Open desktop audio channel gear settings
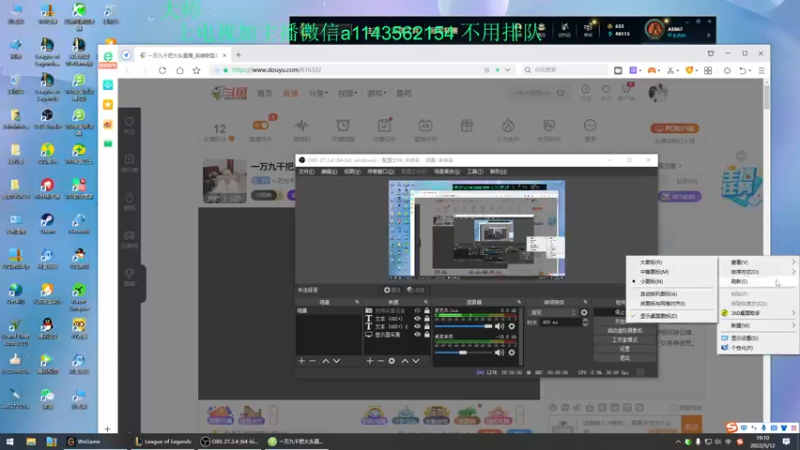 [x=512, y=352]
